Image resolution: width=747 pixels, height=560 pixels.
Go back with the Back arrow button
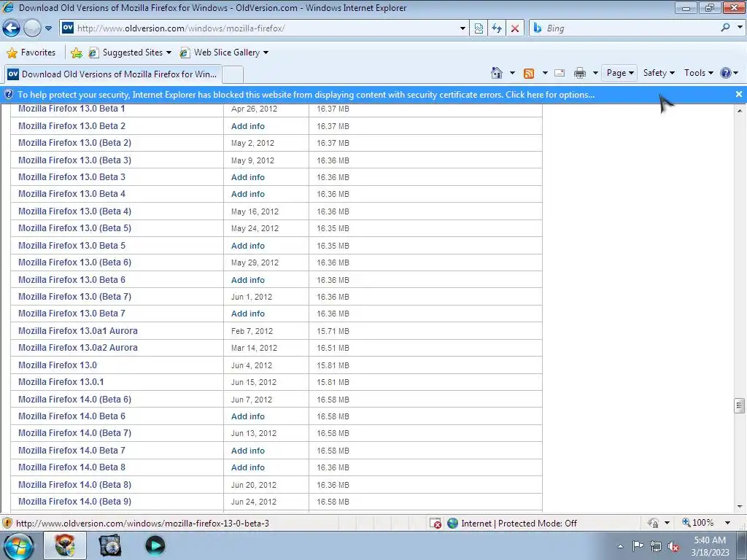point(12,28)
